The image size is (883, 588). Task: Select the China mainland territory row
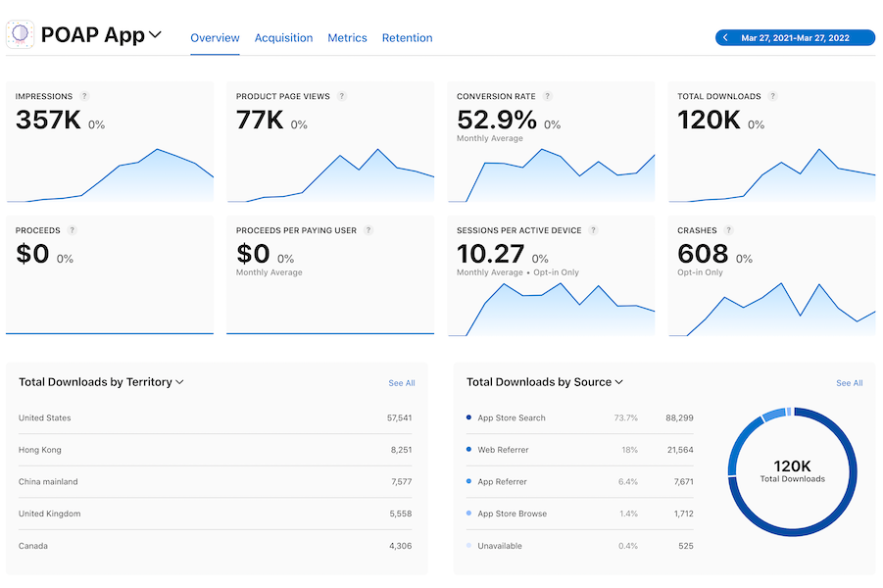coord(216,481)
